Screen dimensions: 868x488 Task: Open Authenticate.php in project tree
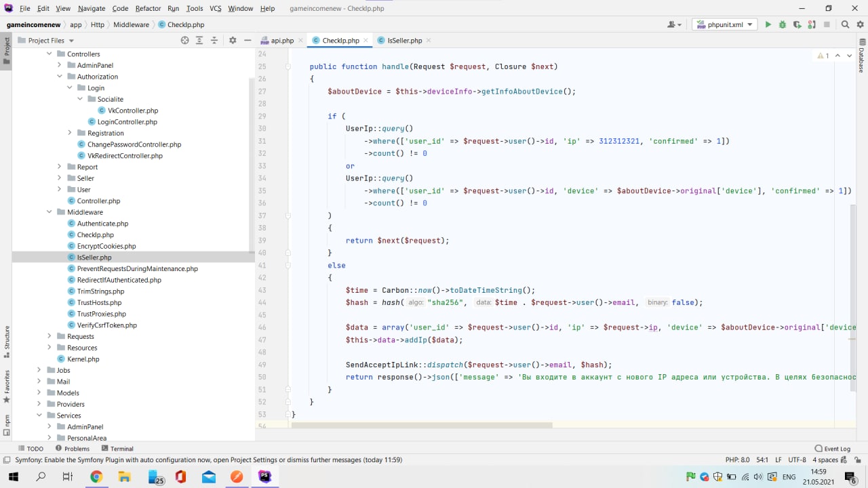[x=102, y=224]
